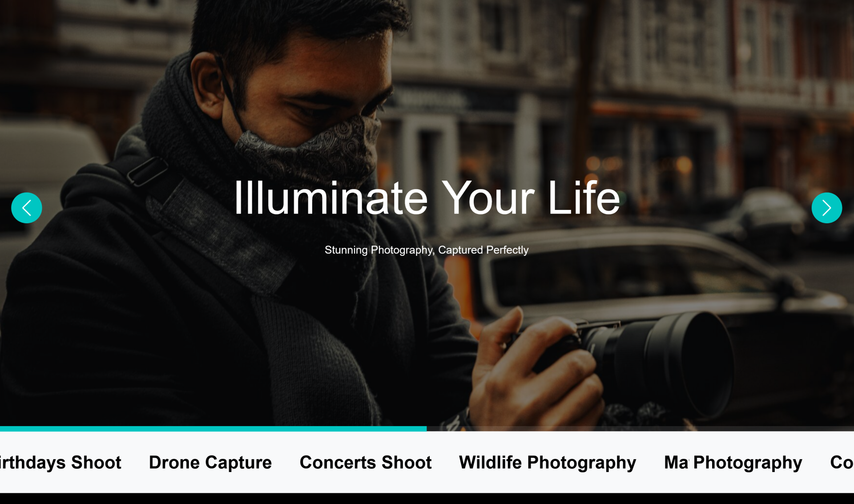Choose the 'Ma Photography' ticker item
Screen dimensions: 854x504
(x=733, y=463)
